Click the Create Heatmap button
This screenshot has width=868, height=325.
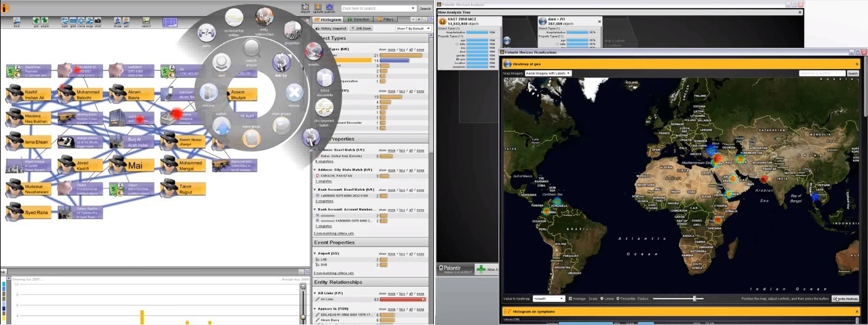[x=845, y=299]
